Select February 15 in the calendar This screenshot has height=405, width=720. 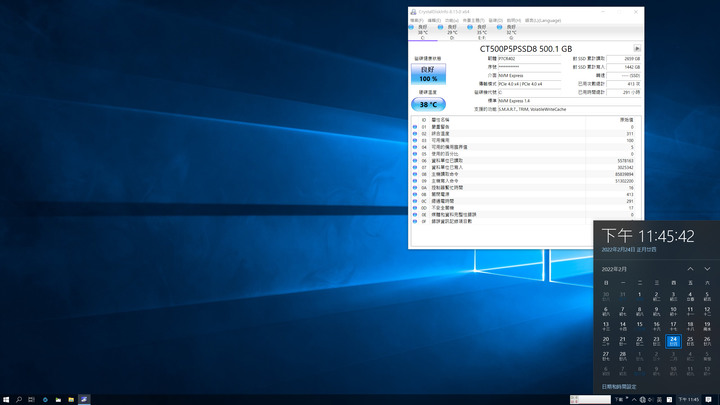click(640, 326)
